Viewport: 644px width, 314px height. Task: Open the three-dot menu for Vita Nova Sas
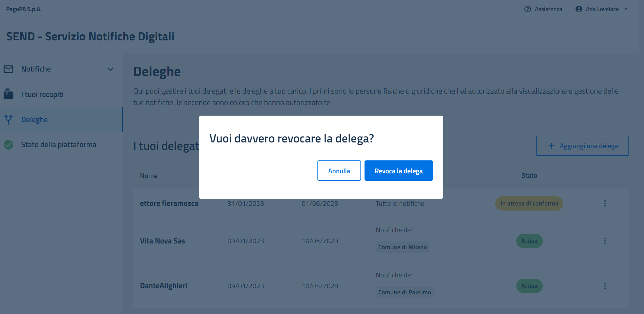point(605,241)
